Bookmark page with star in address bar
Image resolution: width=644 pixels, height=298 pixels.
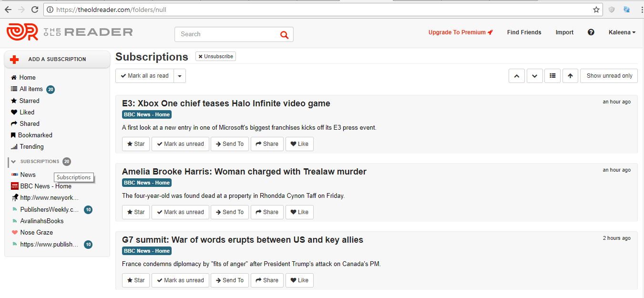tap(596, 10)
